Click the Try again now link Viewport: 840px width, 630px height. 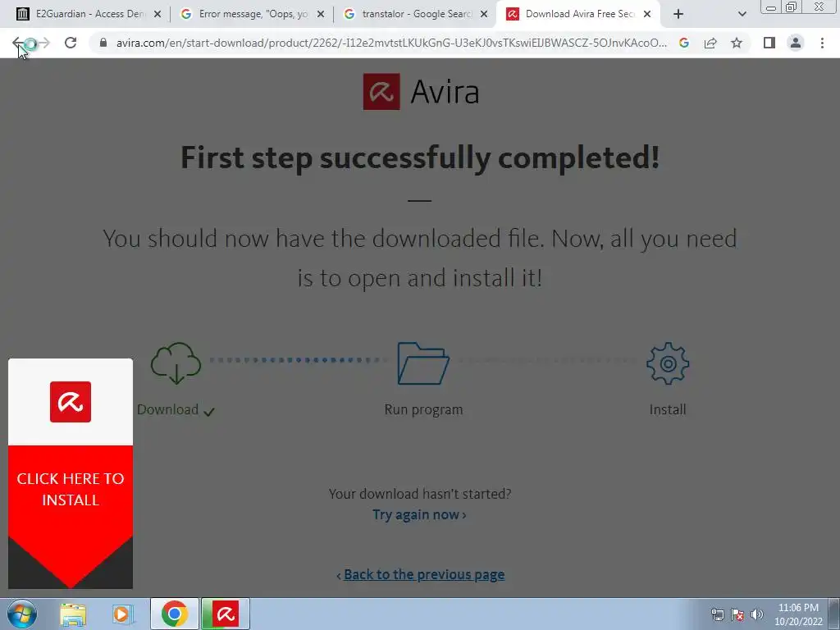(x=419, y=515)
